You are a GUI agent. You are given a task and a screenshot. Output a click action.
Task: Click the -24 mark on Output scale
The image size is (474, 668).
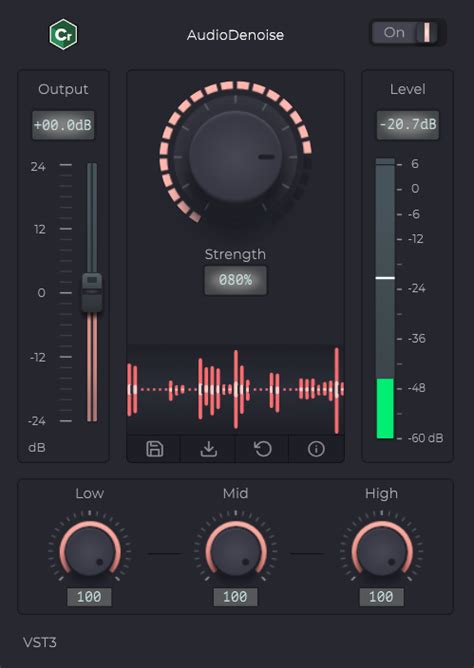coord(37,421)
